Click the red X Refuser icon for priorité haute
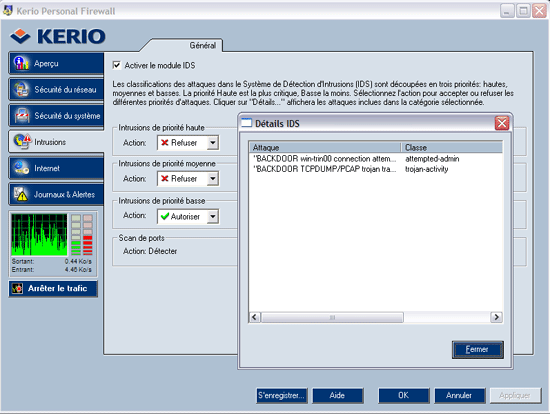This screenshot has width=550, height=414. click(164, 142)
